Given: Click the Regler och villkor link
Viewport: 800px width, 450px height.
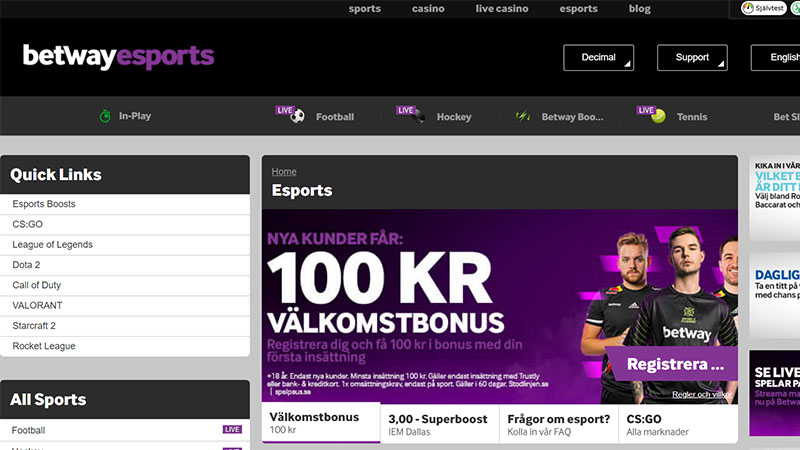Looking at the screenshot, I should (702, 394).
